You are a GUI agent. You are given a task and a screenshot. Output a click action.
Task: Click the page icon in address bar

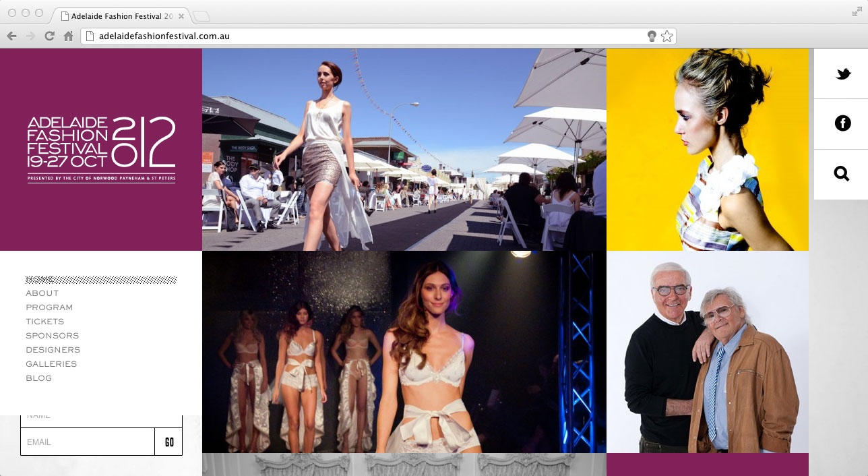[x=89, y=36]
